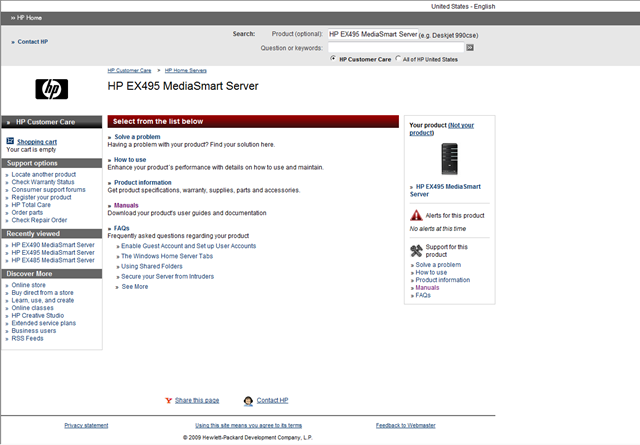Click See More under FAQs
640x445 pixels.
coord(135,287)
